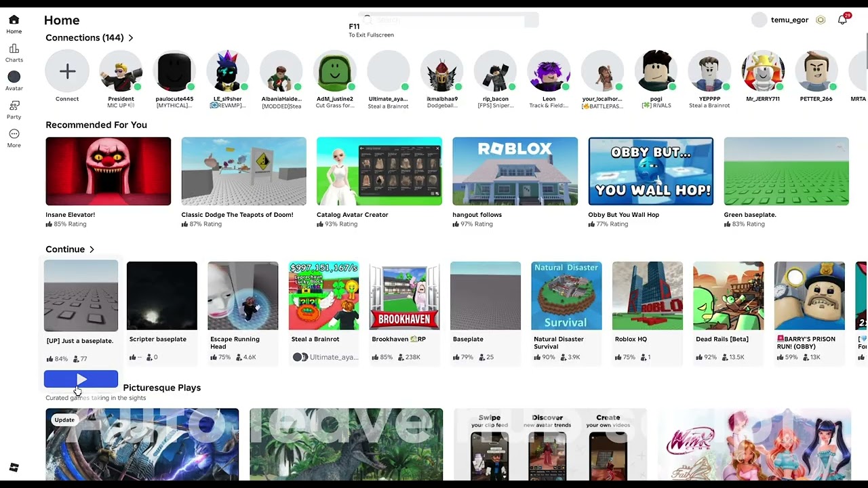Select rip_bacon's avatar
The image size is (868, 488).
pyautogui.click(x=496, y=71)
